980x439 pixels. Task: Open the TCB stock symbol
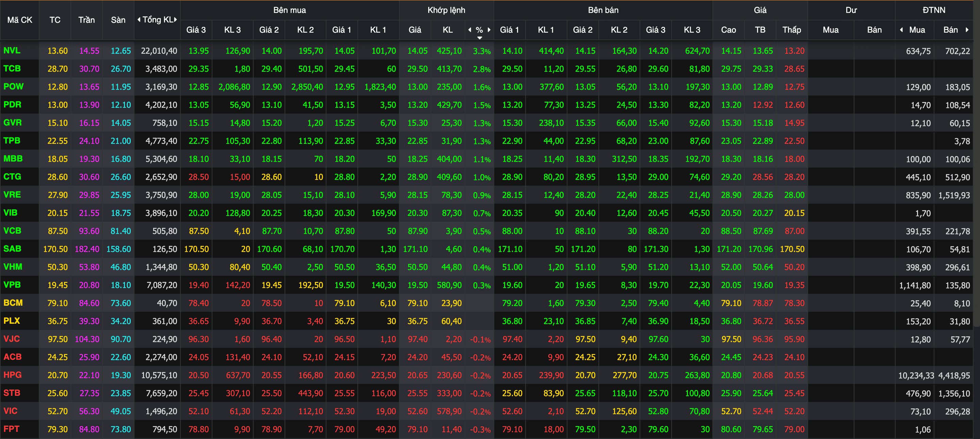[x=12, y=68]
